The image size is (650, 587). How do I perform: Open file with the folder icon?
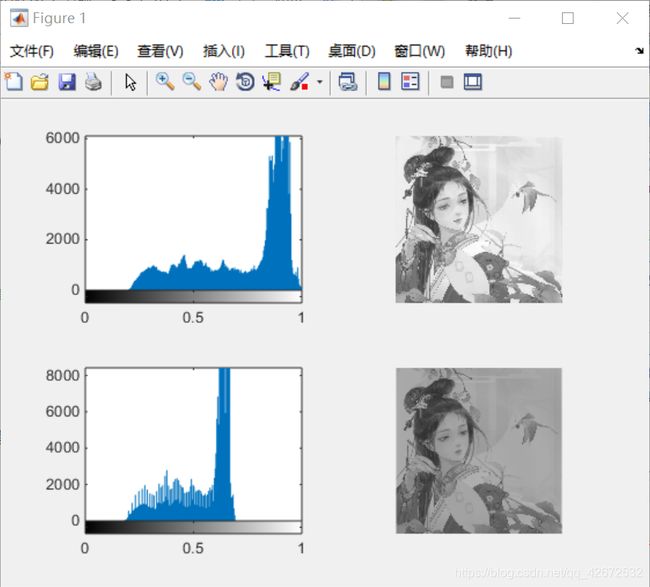pos(40,82)
